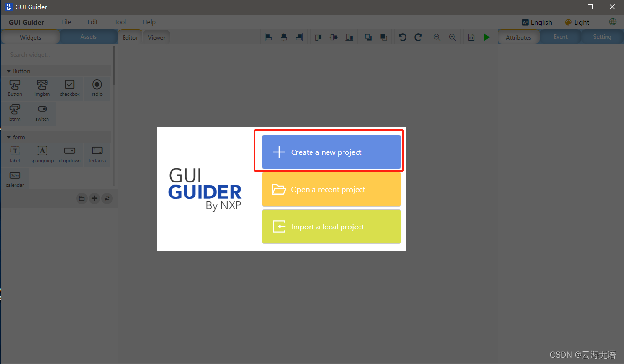The width and height of the screenshot is (624, 364).
Task: Select the Button widget
Action: (15, 88)
